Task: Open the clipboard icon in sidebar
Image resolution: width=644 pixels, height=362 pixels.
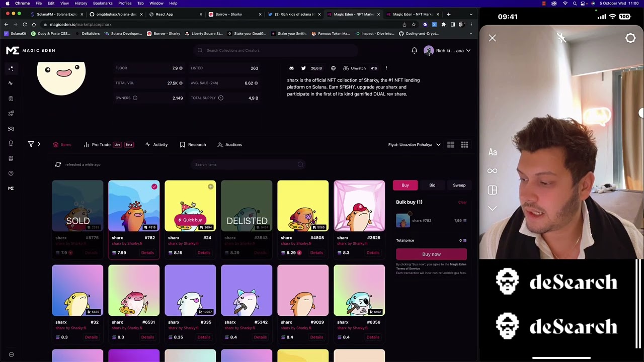Action: [x=11, y=98]
